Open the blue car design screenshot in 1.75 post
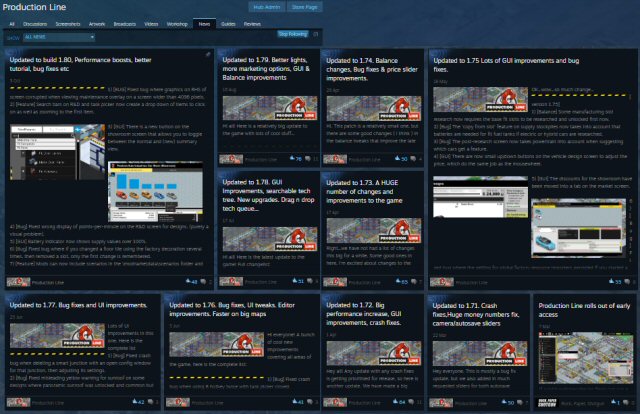The width and height of the screenshot is (640, 414). pyautogui.click(x=578, y=228)
